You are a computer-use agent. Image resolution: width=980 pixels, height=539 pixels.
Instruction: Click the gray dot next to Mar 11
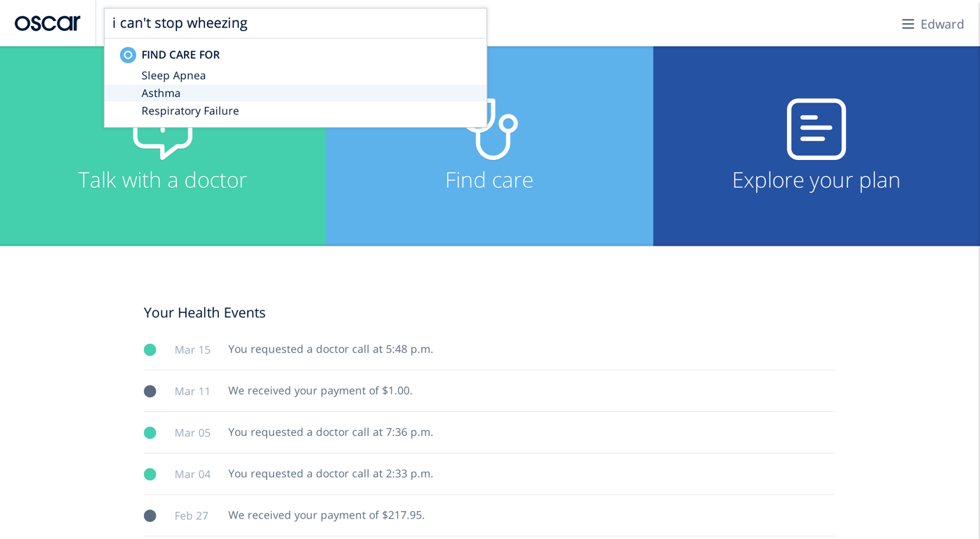click(x=150, y=391)
